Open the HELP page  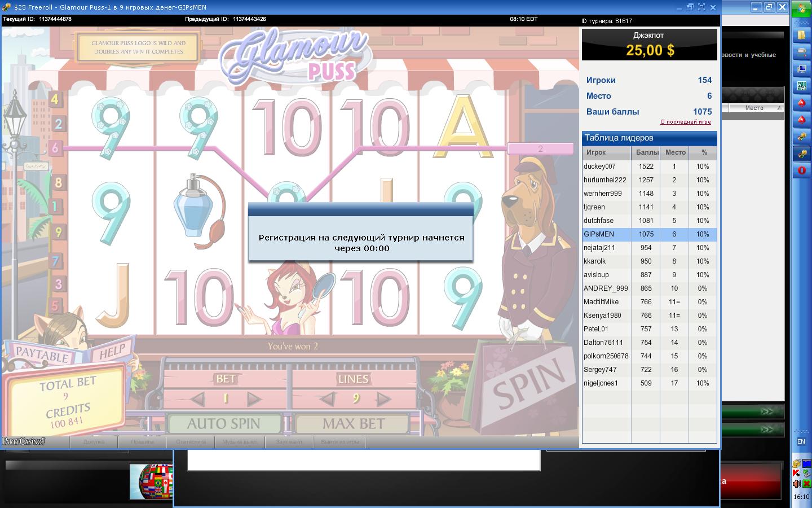tap(112, 352)
